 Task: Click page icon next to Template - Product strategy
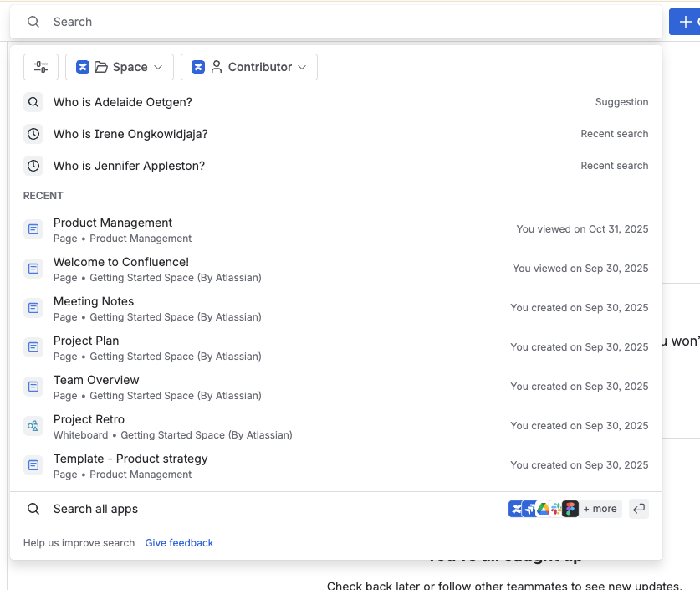33,465
